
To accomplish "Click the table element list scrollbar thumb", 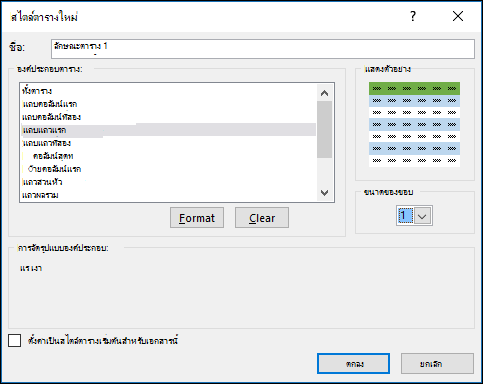I will (x=324, y=129).
